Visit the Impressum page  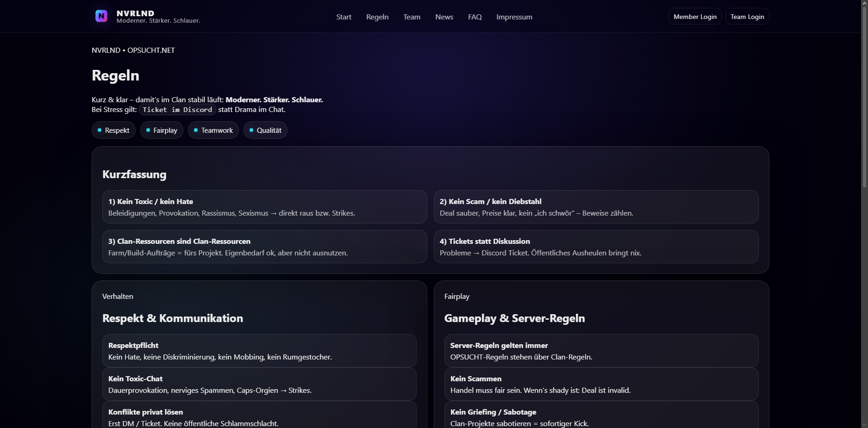pyautogui.click(x=514, y=17)
